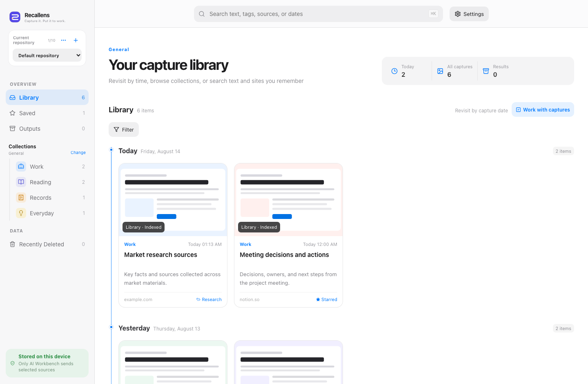The image size is (588, 384).
Task: Open Settings
Action: (x=469, y=14)
